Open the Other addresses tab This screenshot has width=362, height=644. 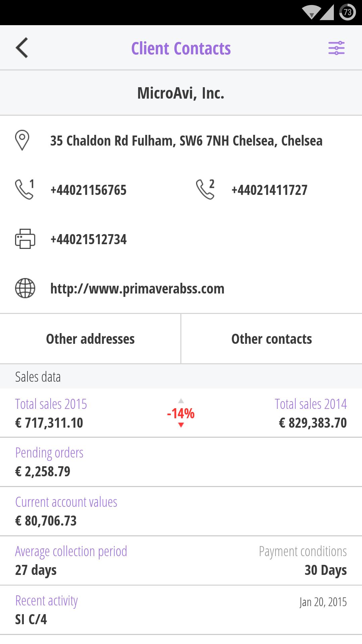[x=90, y=339]
